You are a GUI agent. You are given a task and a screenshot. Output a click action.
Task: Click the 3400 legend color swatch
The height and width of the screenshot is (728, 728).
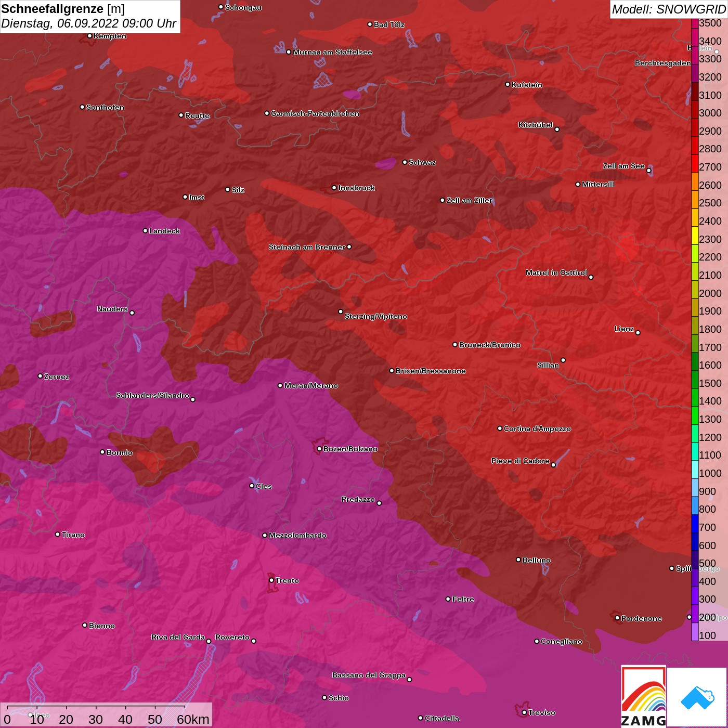[x=695, y=37]
